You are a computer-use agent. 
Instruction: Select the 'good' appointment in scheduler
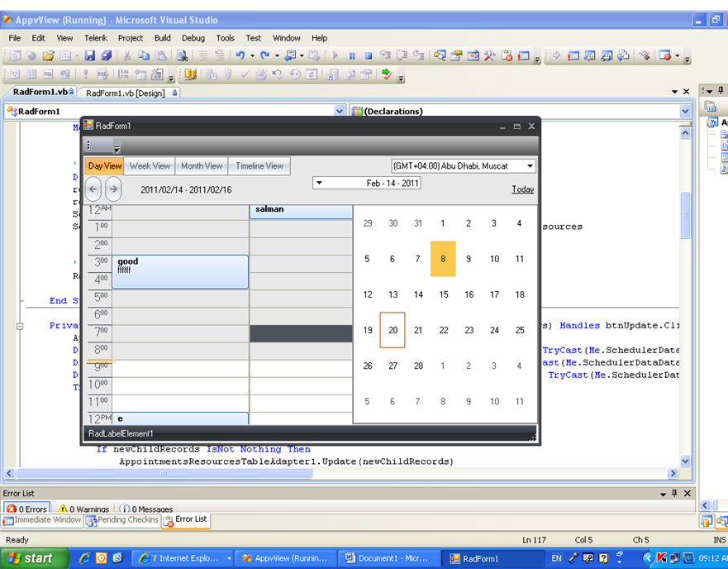(x=180, y=271)
